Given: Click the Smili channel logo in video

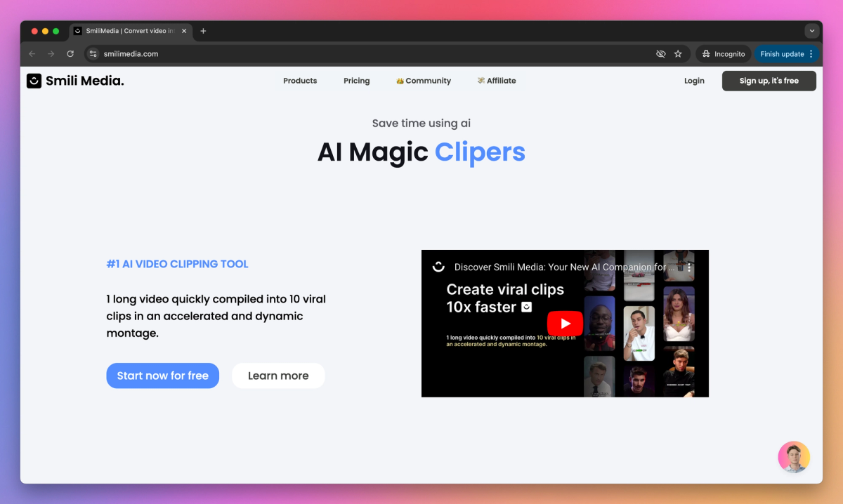Looking at the screenshot, I should click(438, 267).
